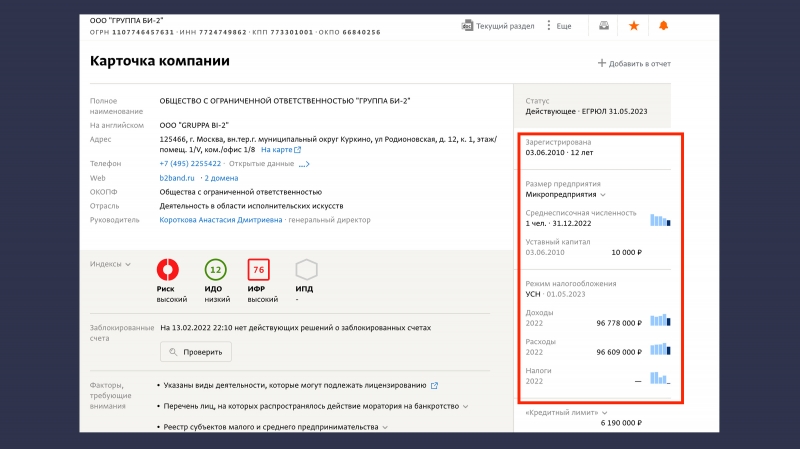Click 'Добавить в отчет' button
800x449 pixels.
634,63
